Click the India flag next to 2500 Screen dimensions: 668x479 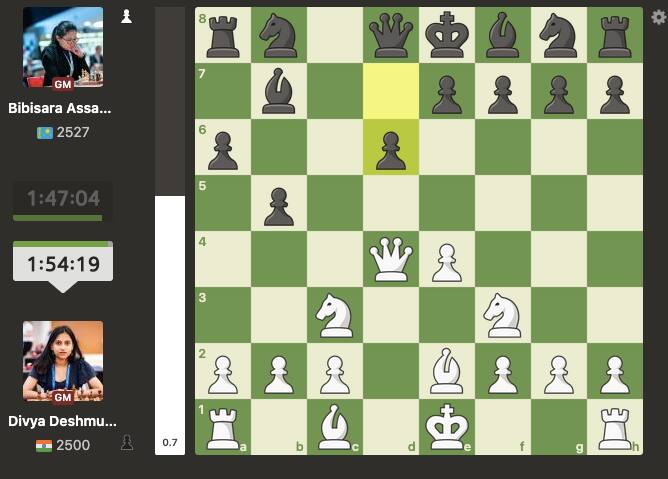pyautogui.click(x=44, y=446)
